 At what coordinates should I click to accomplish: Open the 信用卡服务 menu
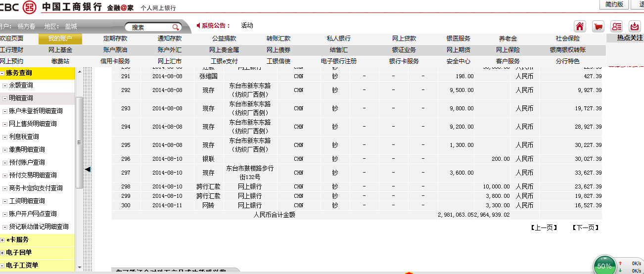click(x=115, y=61)
